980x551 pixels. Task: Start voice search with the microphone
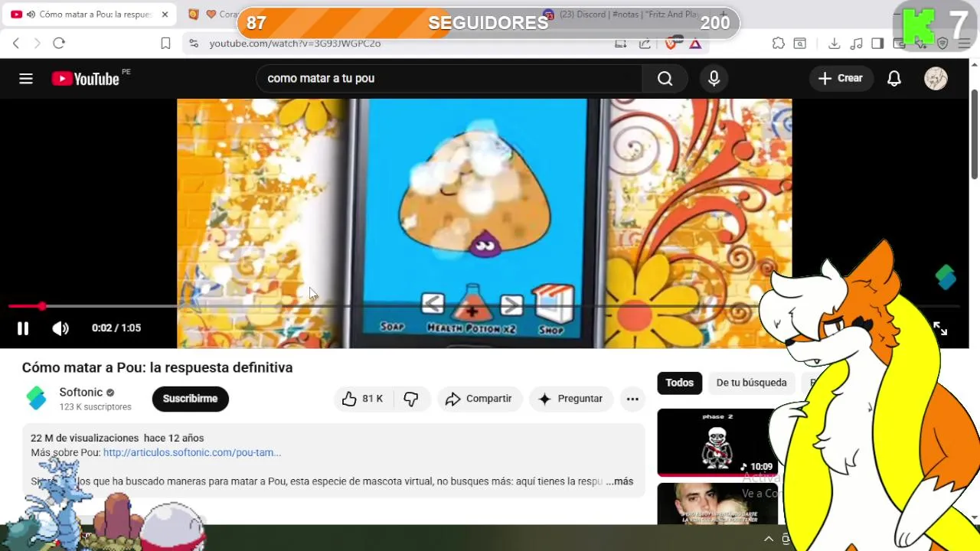(x=714, y=78)
